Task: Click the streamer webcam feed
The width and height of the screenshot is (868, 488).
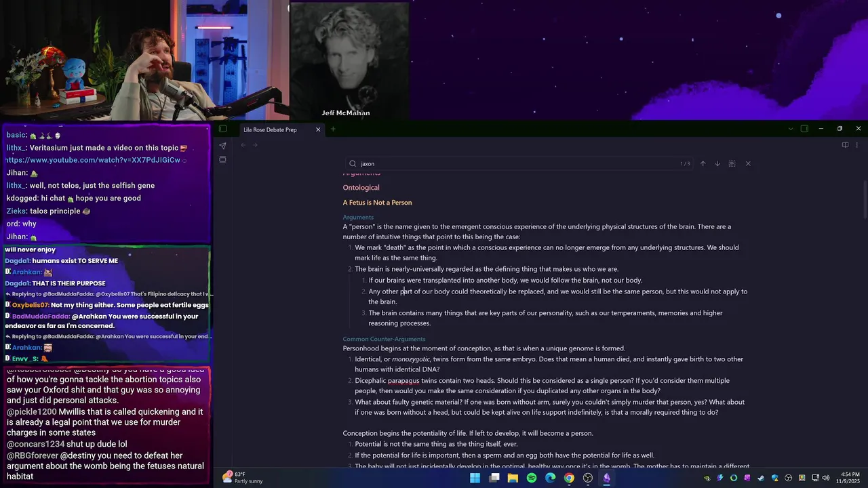Action: [x=144, y=60]
